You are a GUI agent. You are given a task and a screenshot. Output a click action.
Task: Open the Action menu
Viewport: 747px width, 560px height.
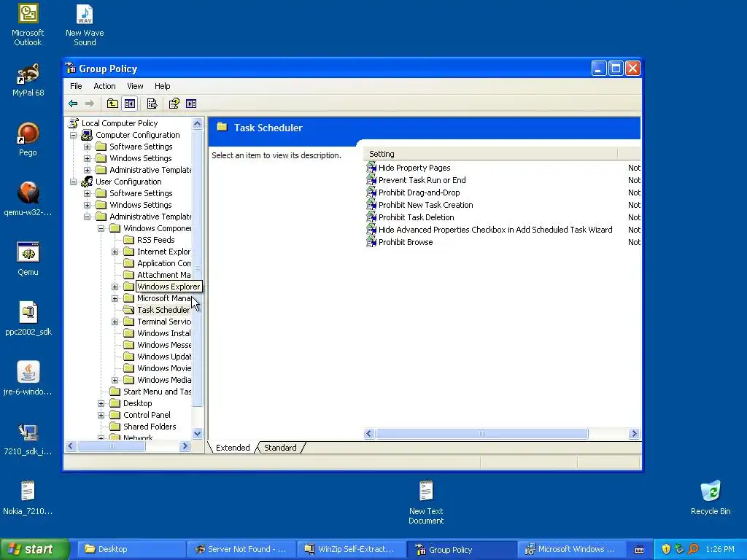pos(104,86)
